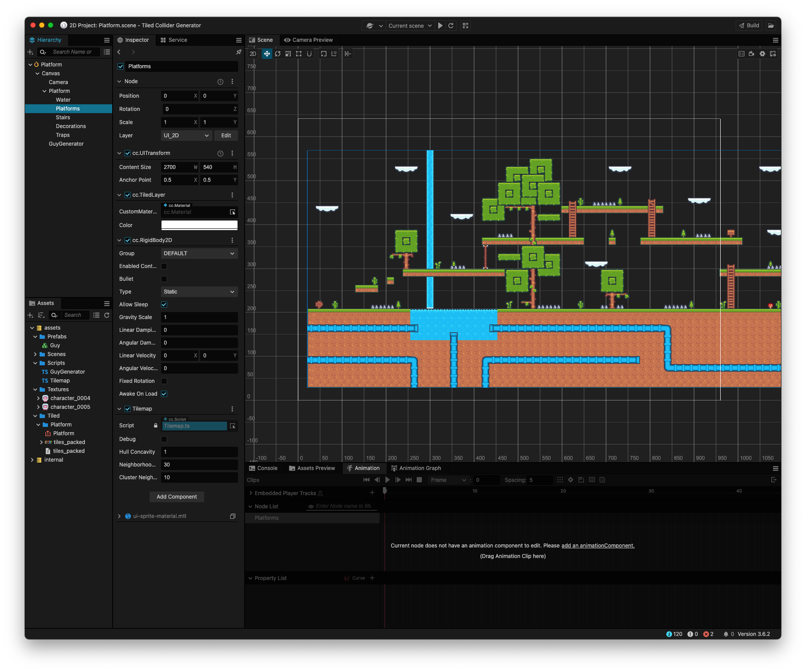Click the Layer Edit button
This screenshot has height=672, width=806.
pyautogui.click(x=226, y=136)
